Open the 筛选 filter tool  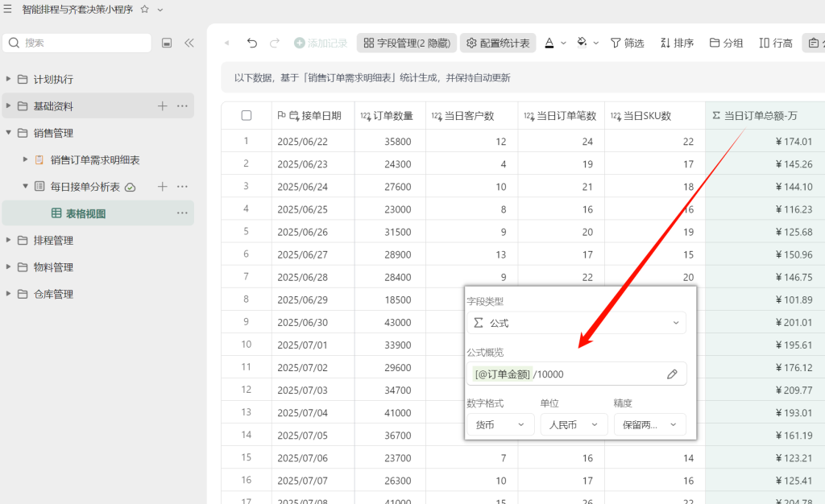click(627, 43)
